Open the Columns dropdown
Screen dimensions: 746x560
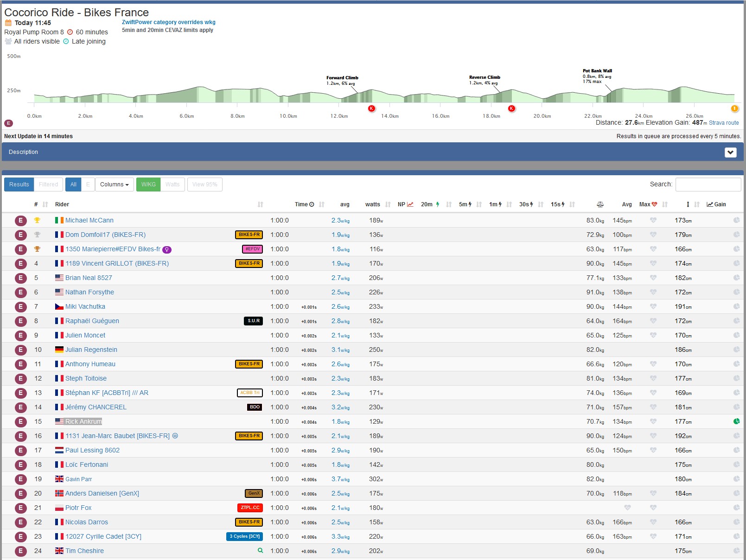click(115, 185)
